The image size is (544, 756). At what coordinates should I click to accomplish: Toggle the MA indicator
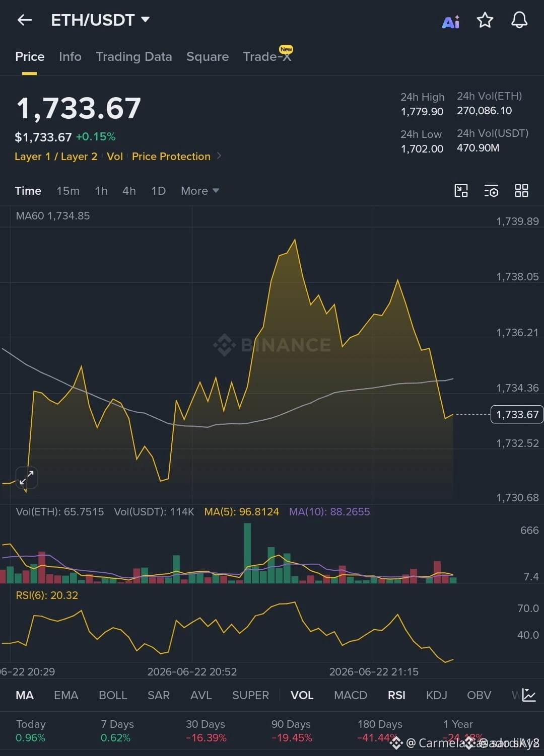[25, 695]
